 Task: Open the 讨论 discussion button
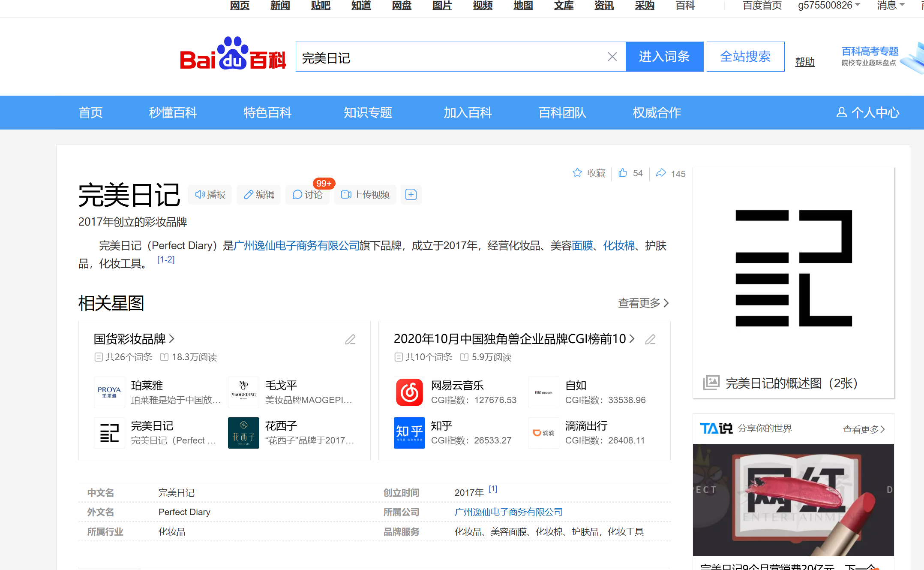pos(307,195)
